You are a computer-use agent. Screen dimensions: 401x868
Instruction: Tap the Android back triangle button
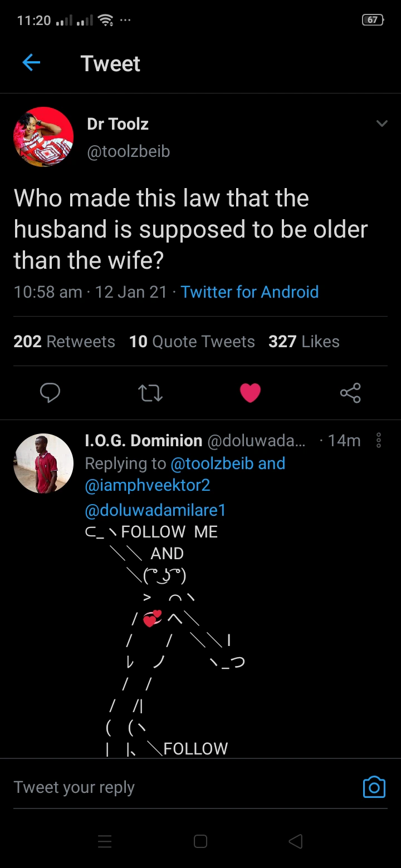(x=296, y=841)
